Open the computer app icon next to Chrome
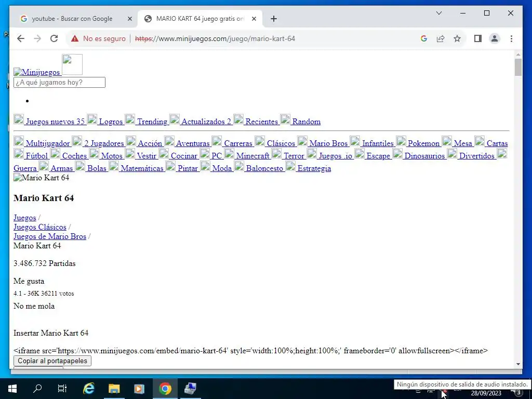The height and width of the screenshot is (399, 532). (x=190, y=389)
